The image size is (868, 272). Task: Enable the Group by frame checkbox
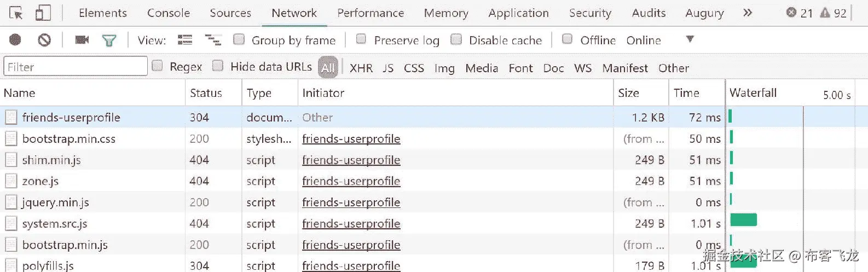(239, 39)
